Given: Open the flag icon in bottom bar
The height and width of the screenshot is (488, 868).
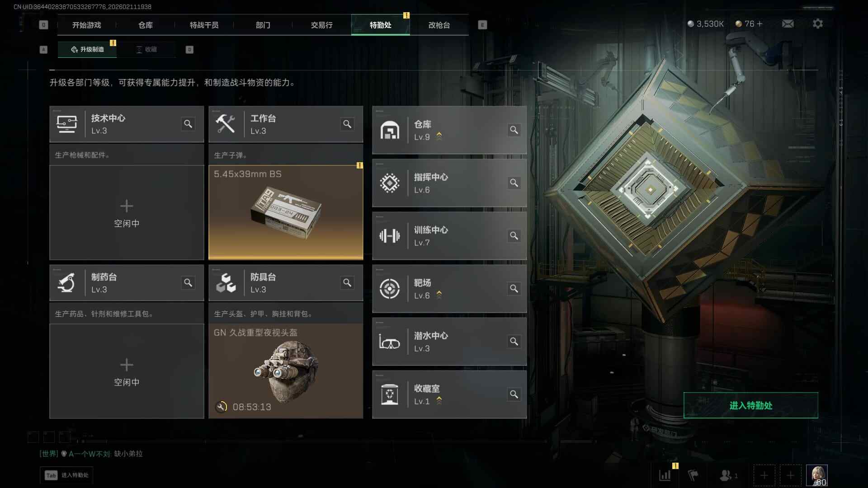Looking at the screenshot, I should [x=693, y=475].
